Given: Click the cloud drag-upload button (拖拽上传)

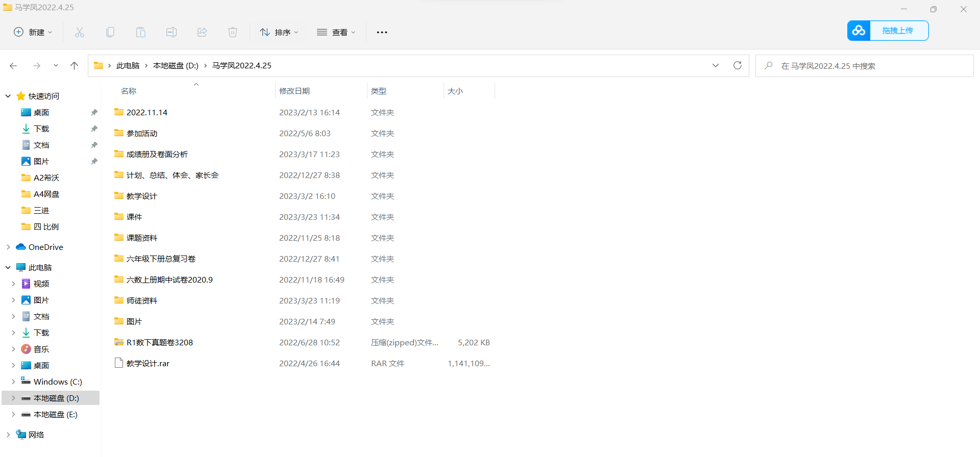Looking at the screenshot, I should tap(888, 31).
